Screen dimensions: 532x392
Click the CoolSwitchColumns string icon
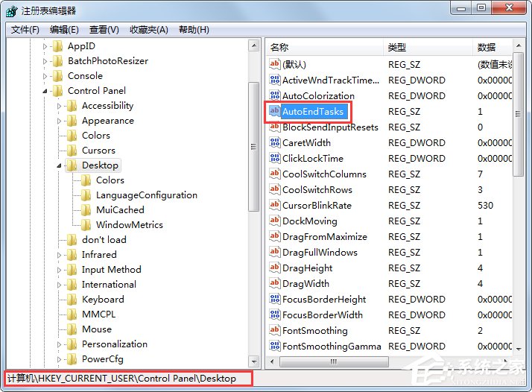pyautogui.click(x=274, y=174)
